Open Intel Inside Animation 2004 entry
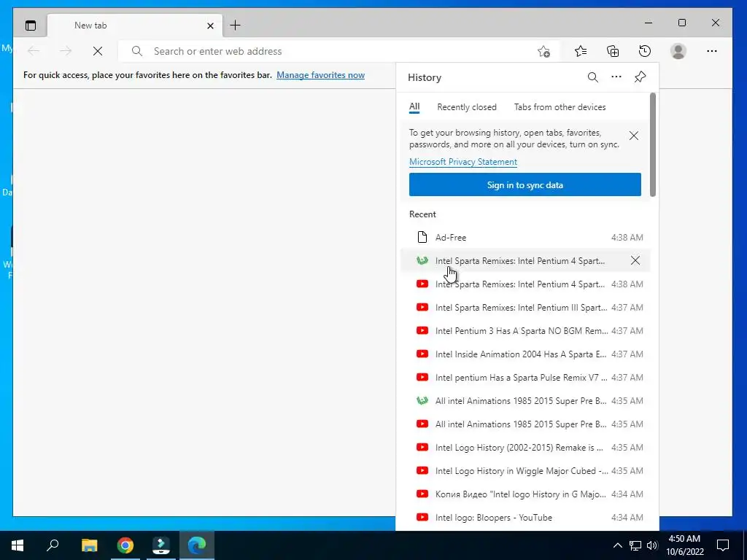Image resolution: width=747 pixels, height=560 pixels. tap(525, 354)
